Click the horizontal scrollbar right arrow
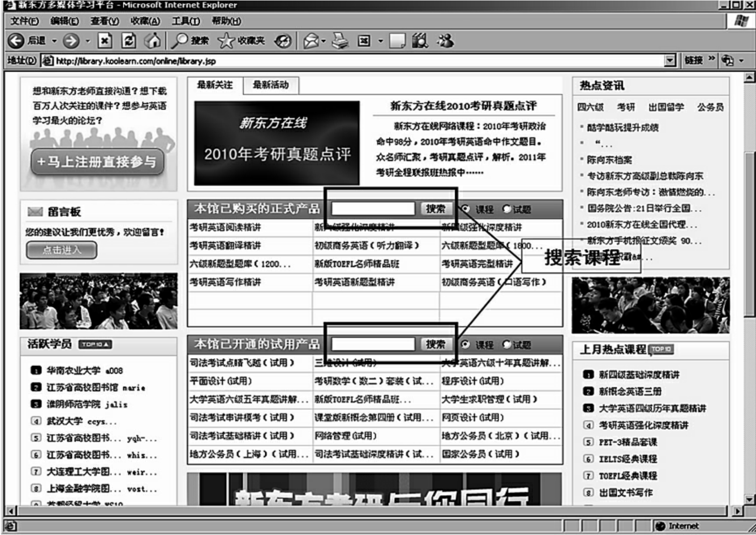The width and height of the screenshot is (756, 535). coord(738,511)
